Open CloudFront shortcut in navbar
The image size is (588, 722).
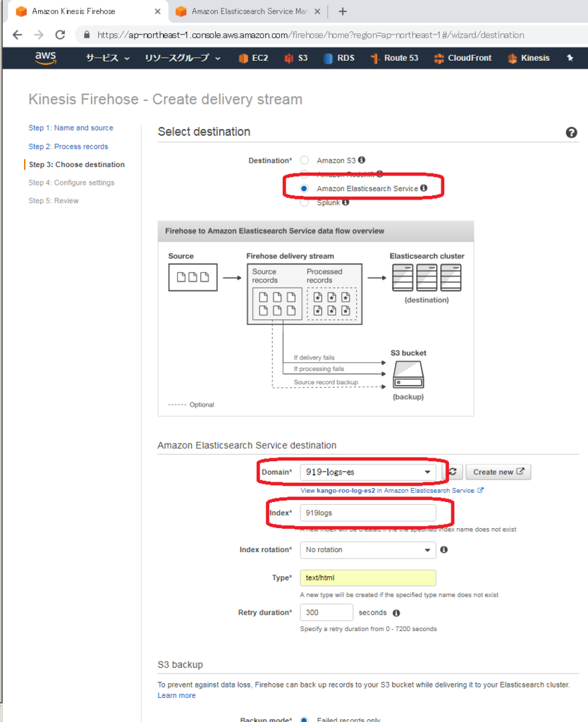pyautogui.click(x=463, y=58)
